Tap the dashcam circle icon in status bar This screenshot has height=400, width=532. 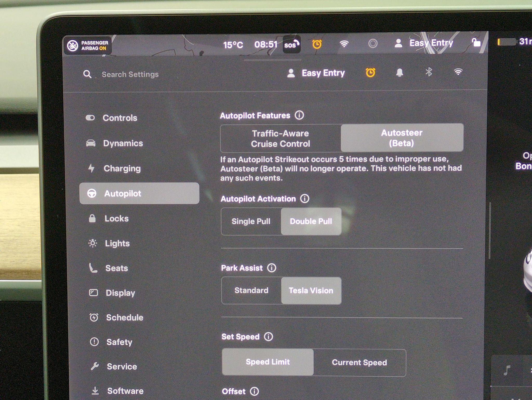373,43
